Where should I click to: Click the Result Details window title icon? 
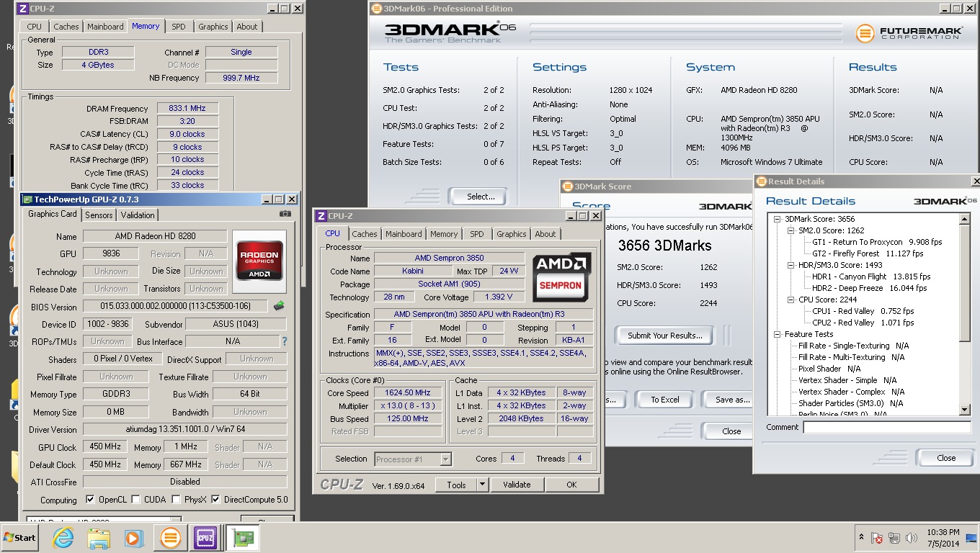(x=761, y=181)
